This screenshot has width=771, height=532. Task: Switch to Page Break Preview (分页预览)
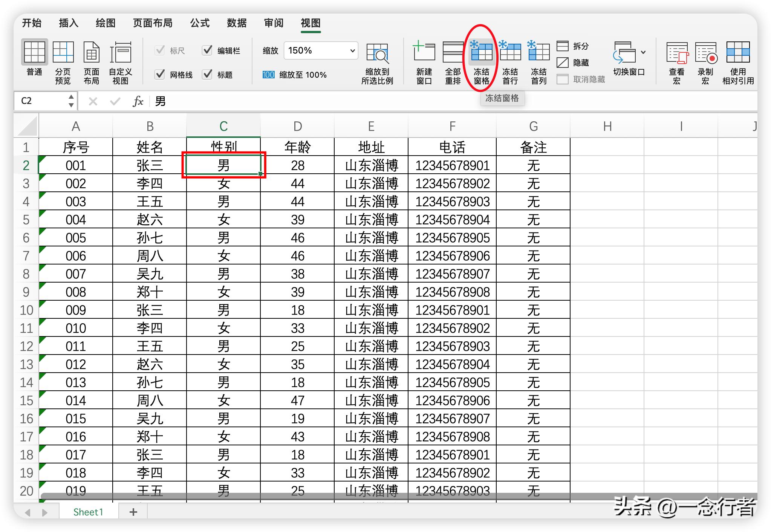point(63,53)
